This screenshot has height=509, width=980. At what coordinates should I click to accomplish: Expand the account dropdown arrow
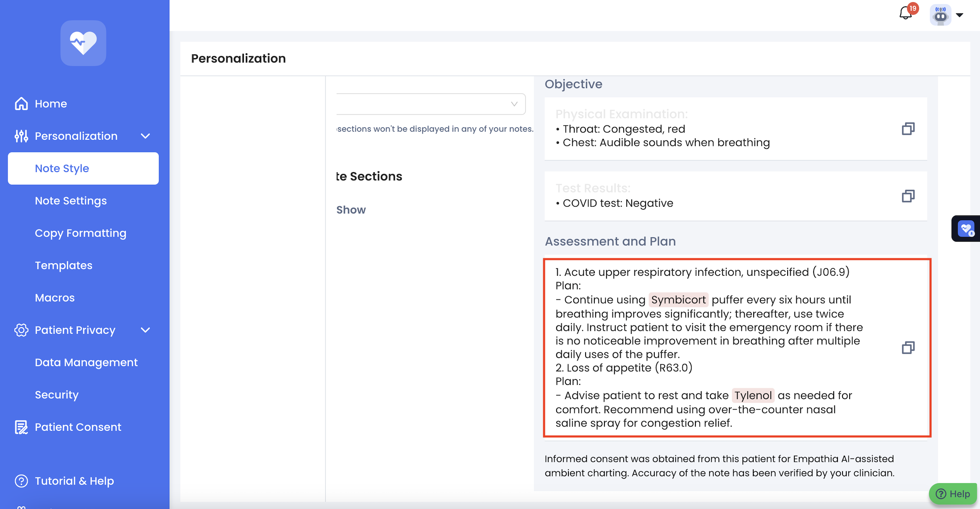click(959, 15)
